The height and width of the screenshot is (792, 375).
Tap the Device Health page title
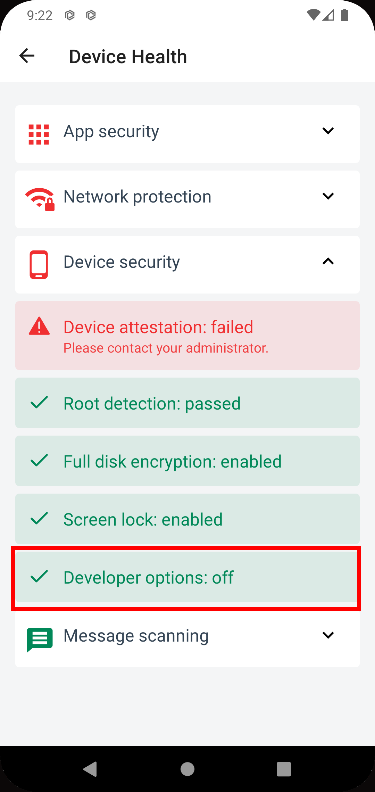point(128,56)
